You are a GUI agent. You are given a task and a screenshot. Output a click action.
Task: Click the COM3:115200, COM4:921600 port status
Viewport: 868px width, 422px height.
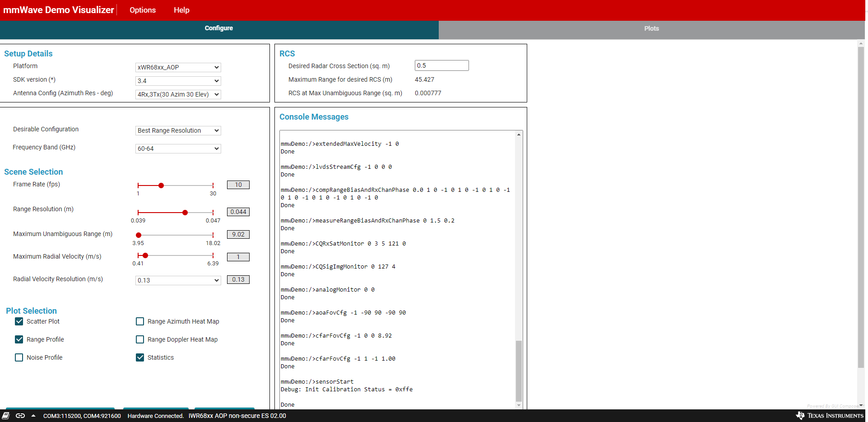pyautogui.click(x=82, y=416)
